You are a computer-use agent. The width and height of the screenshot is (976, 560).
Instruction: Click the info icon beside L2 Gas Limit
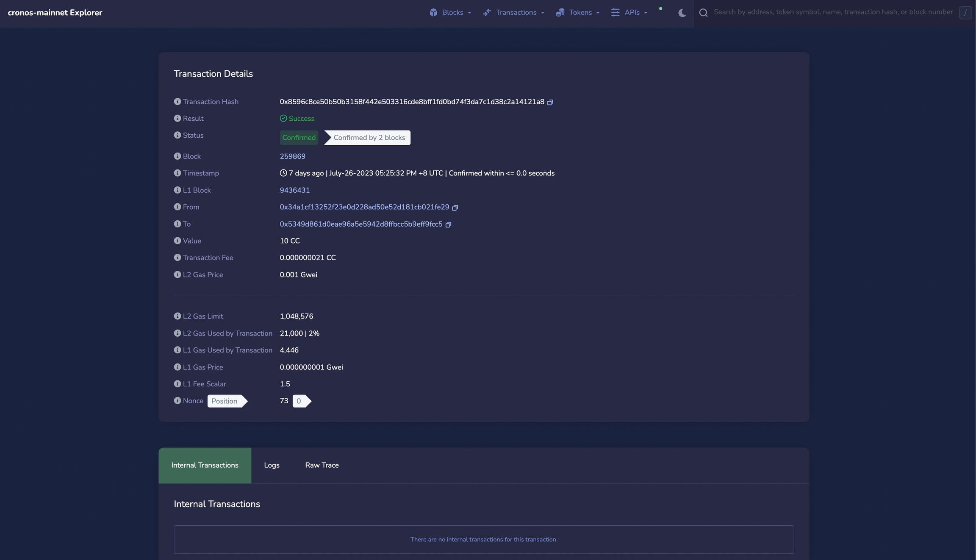click(177, 316)
